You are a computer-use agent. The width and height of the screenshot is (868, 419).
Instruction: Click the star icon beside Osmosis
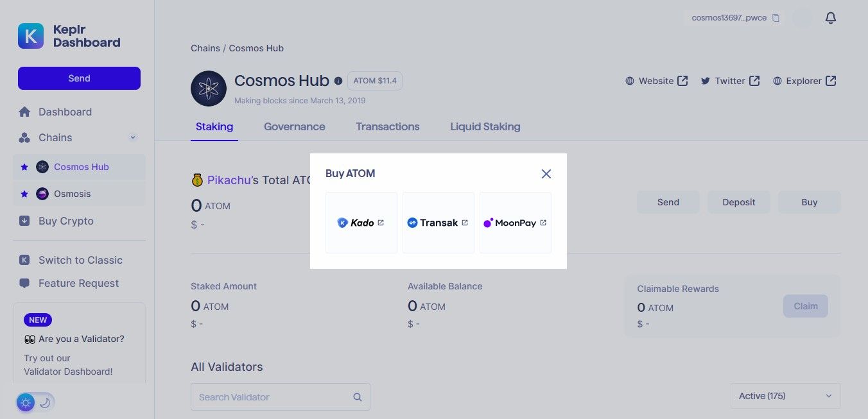(24, 194)
